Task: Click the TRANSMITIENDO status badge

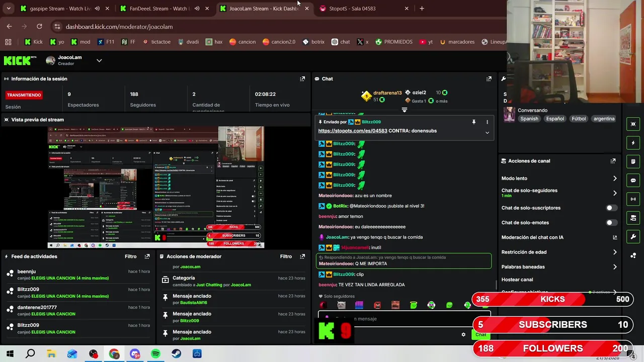Action: click(x=24, y=95)
